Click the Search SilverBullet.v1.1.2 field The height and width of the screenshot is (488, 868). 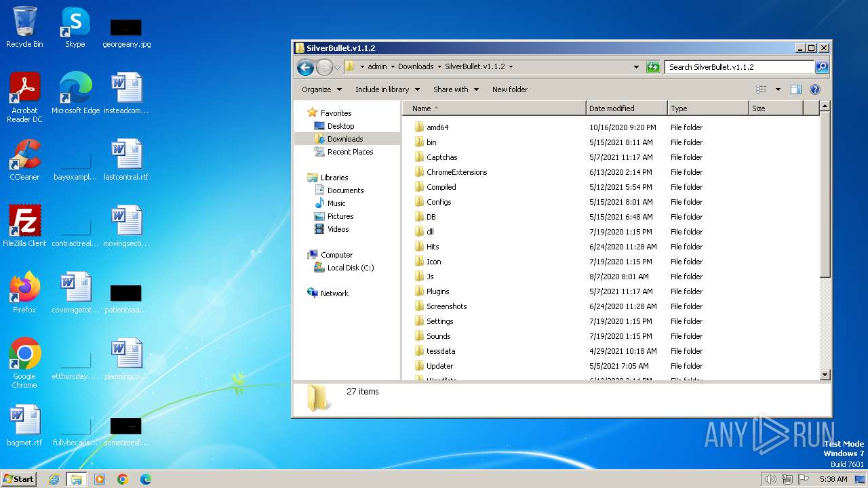click(x=740, y=67)
